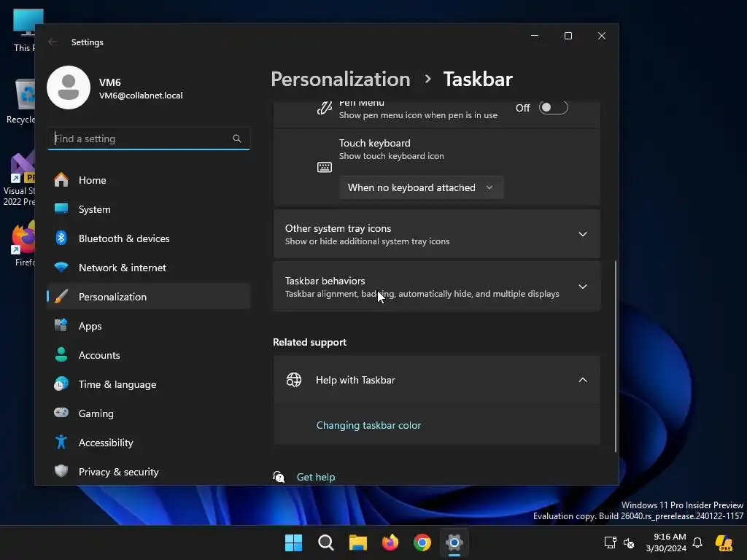This screenshot has height=560, width=747.
Task: Open Accessibility settings
Action: 149,443
